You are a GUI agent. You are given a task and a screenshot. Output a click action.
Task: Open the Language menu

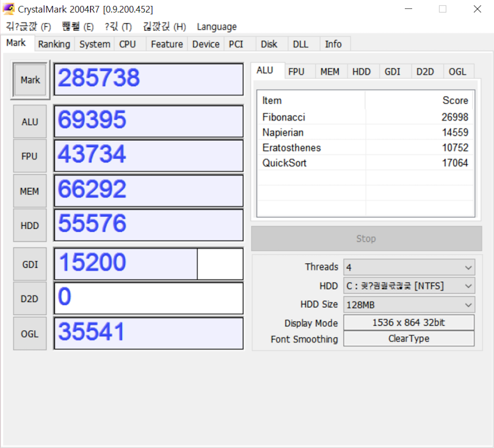(217, 27)
